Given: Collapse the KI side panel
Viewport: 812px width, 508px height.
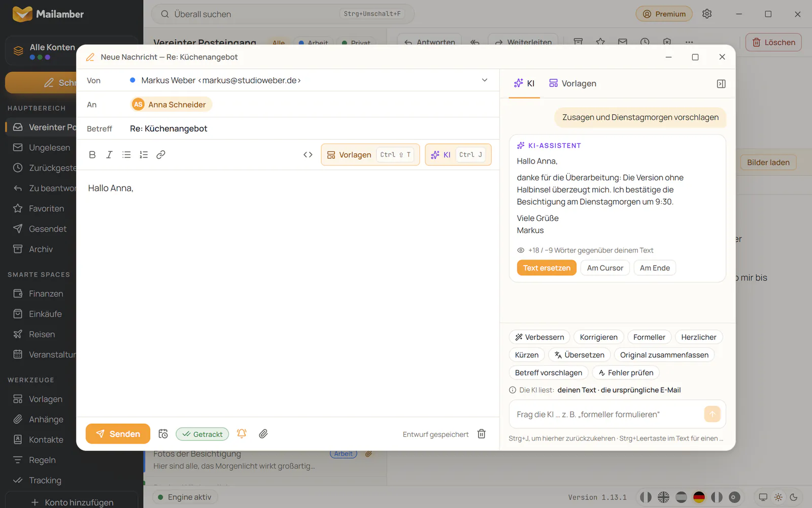Looking at the screenshot, I should (x=721, y=84).
